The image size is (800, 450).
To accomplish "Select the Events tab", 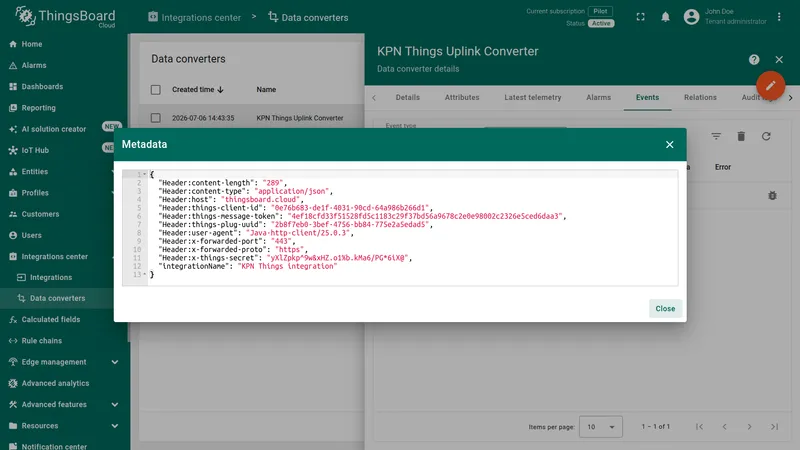I will tap(647, 97).
